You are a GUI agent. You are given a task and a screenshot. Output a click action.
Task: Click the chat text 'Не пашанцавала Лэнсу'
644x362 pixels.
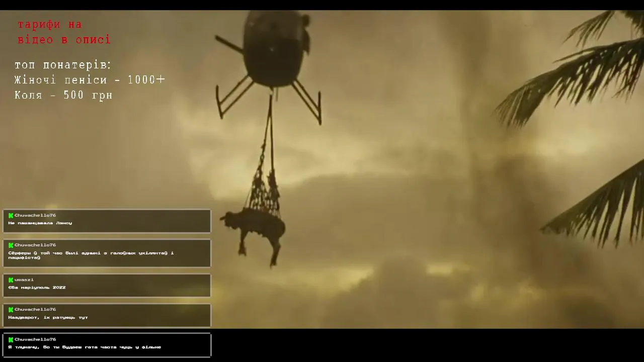40,223
